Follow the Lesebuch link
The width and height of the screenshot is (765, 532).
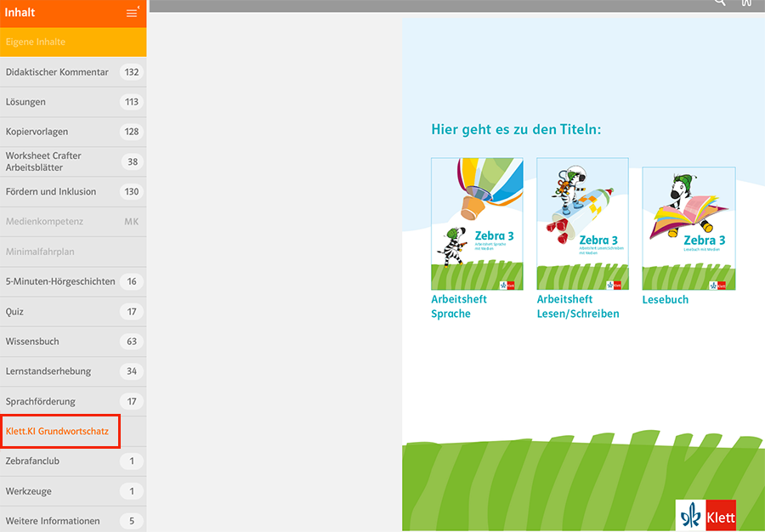pos(665,299)
